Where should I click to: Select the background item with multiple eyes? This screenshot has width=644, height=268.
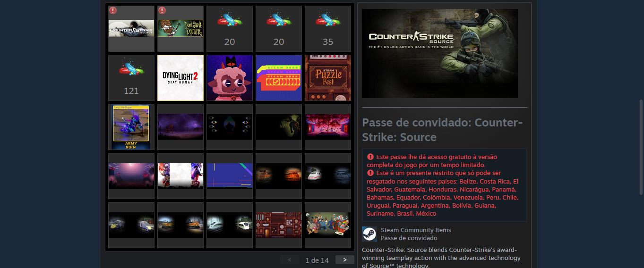230,127
